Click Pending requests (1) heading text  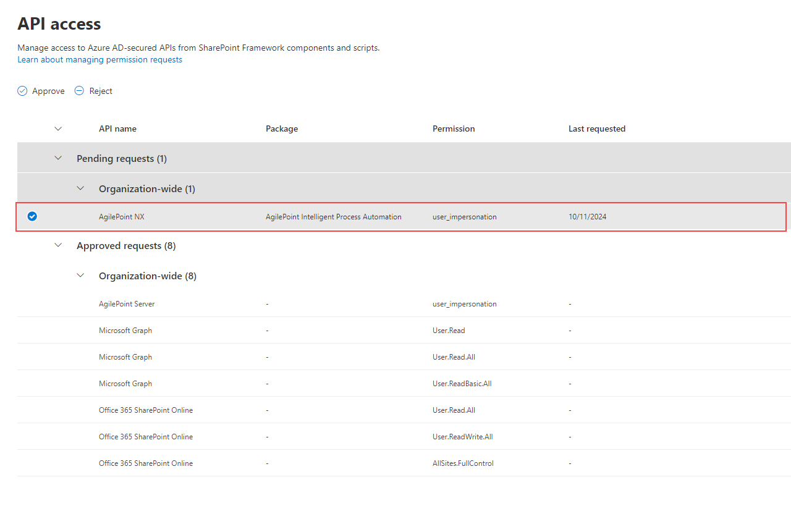point(122,159)
